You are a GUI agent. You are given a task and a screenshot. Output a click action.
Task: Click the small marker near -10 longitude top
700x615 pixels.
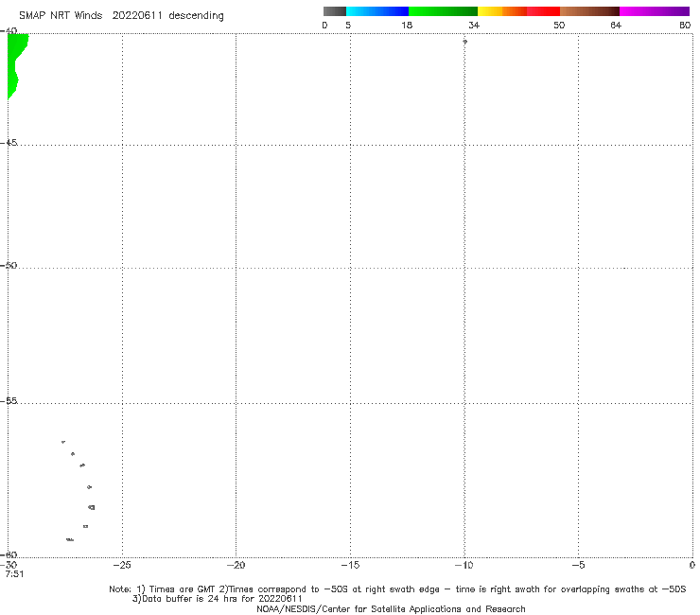click(x=464, y=42)
